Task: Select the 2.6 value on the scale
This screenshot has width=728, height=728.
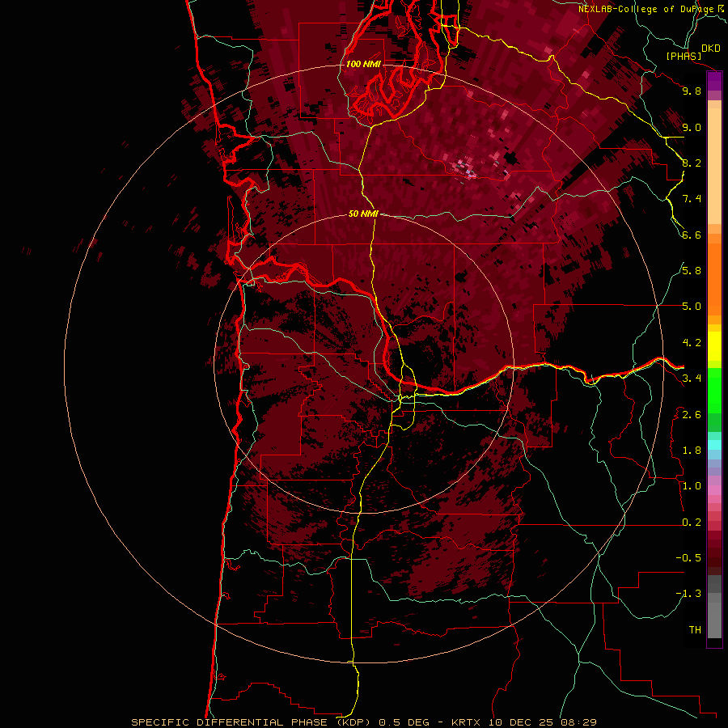Action: (692, 415)
